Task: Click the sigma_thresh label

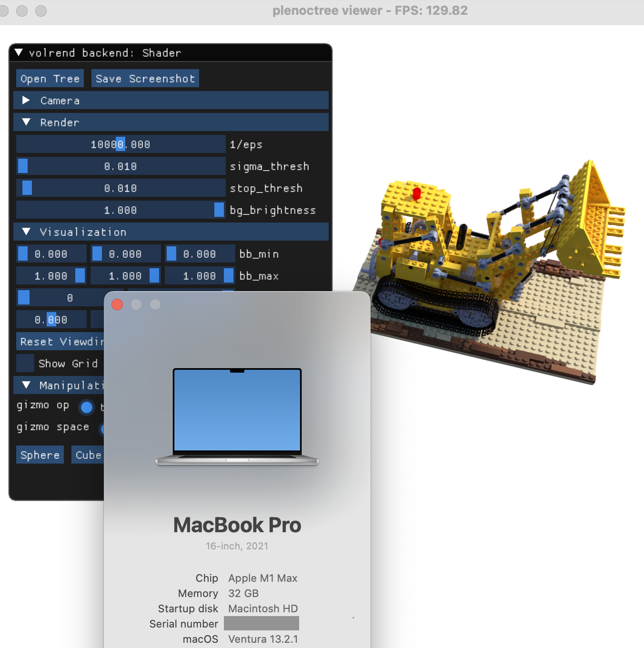Action: [270, 166]
